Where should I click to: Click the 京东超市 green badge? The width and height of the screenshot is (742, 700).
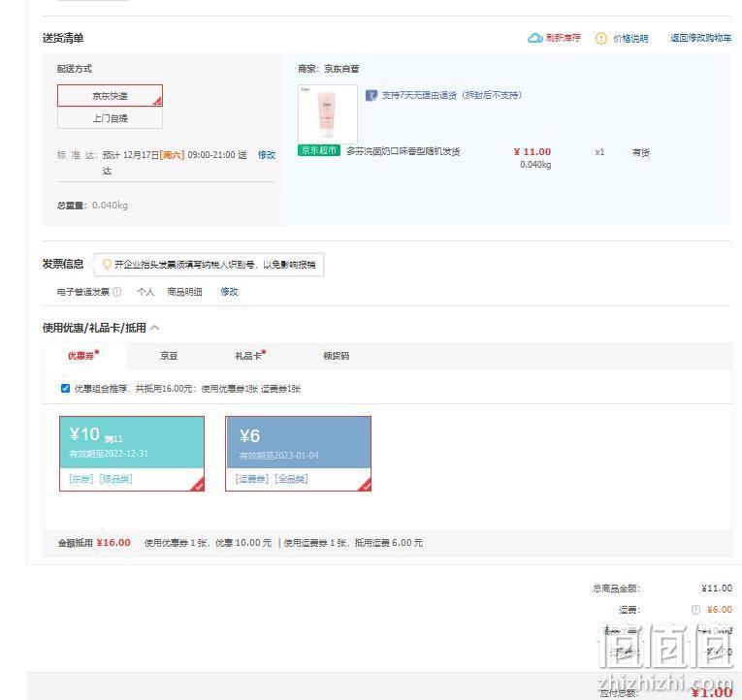pyautogui.click(x=319, y=150)
